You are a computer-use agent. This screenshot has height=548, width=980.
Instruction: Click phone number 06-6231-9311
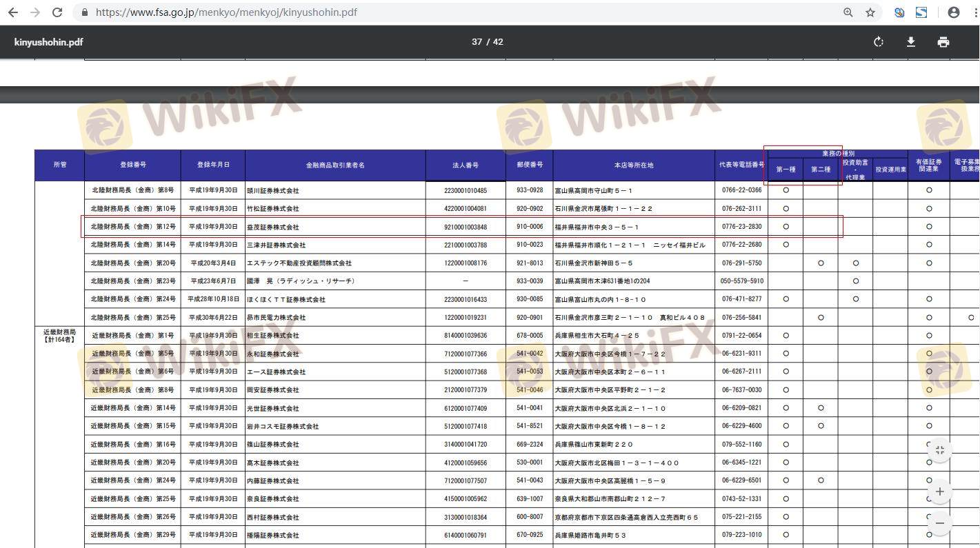point(742,354)
